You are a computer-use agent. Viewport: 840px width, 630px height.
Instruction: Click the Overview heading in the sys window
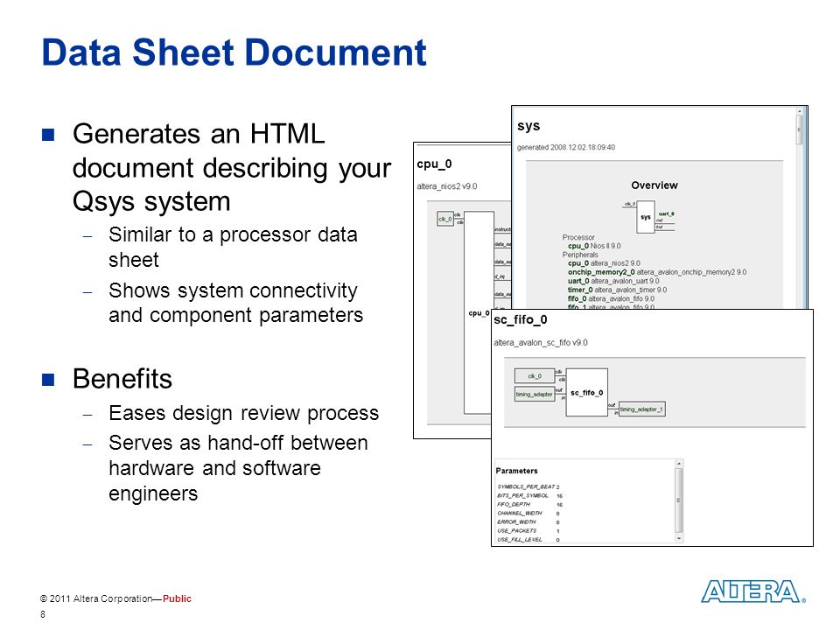tap(654, 185)
